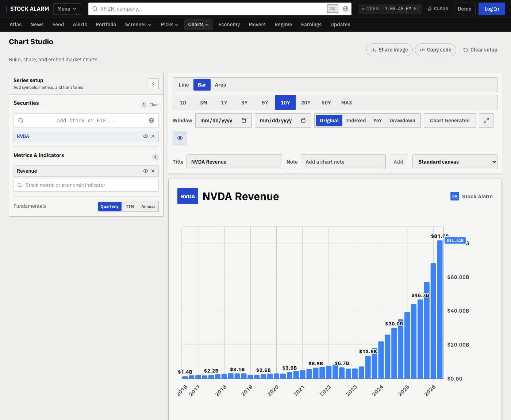Select Annual fundamentals

[x=148, y=206]
